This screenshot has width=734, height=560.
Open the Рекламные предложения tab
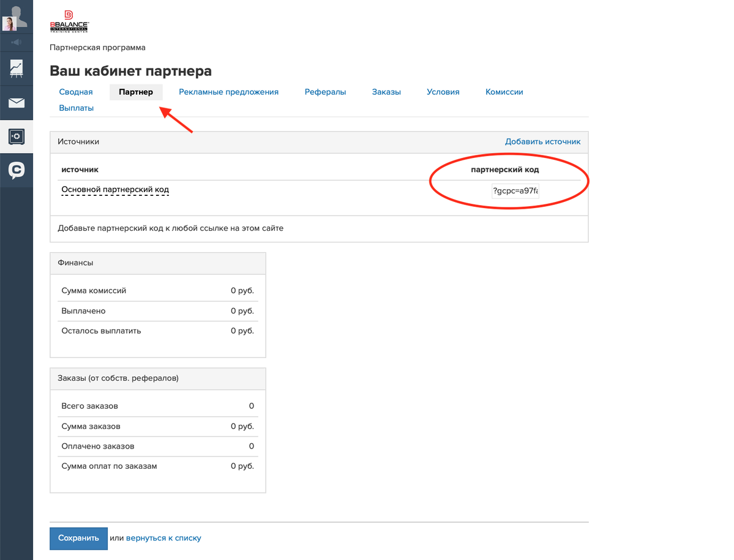pos(228,92)
